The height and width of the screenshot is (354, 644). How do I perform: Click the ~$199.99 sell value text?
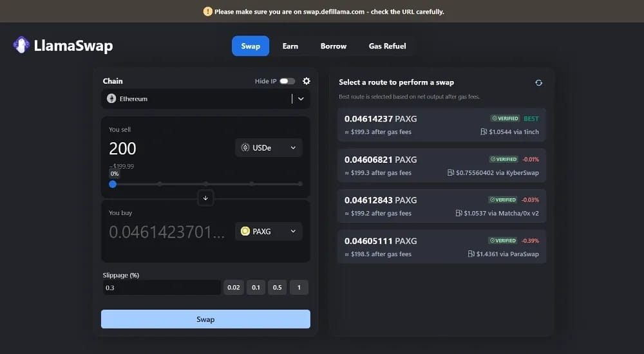[122, 166]
